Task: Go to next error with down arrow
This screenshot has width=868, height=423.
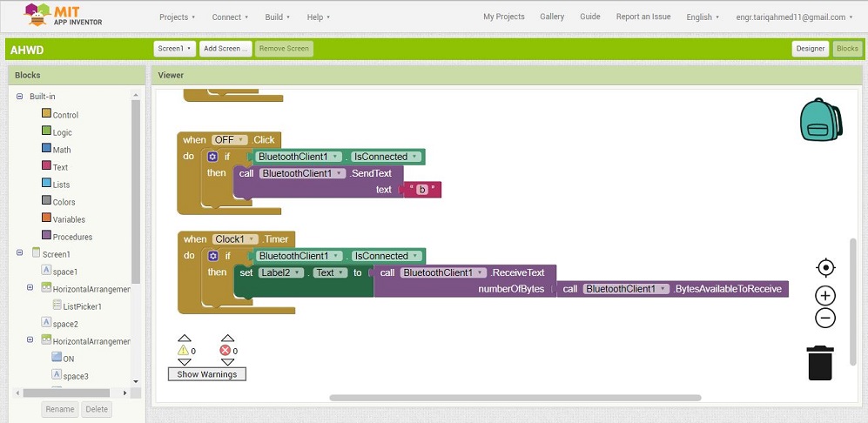Action: [227, 362]
